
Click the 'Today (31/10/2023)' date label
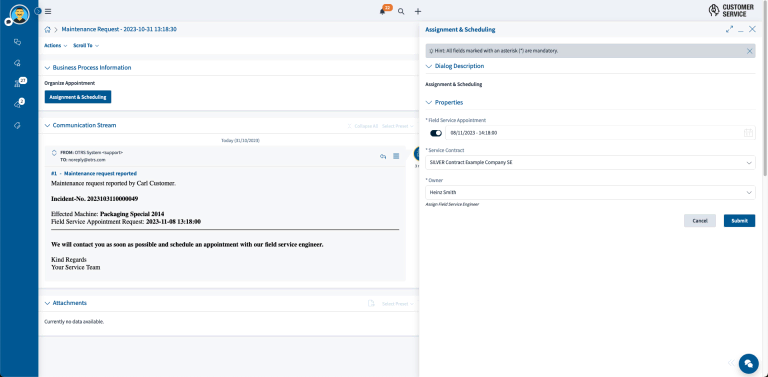tap(240, 141)
